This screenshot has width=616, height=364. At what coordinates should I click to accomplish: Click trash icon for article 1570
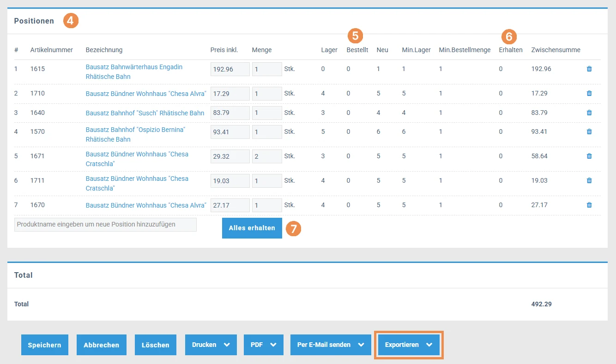coord(589,131)
